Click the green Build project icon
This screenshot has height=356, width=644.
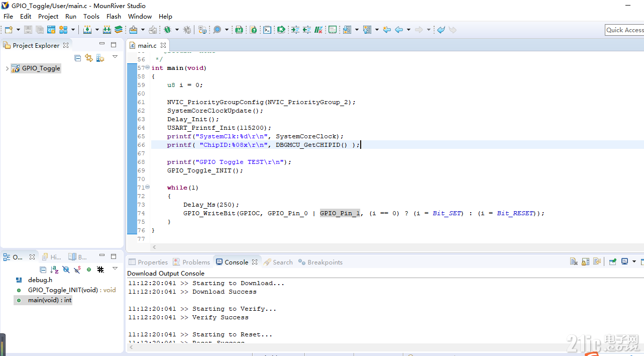[x=87, y=30]
